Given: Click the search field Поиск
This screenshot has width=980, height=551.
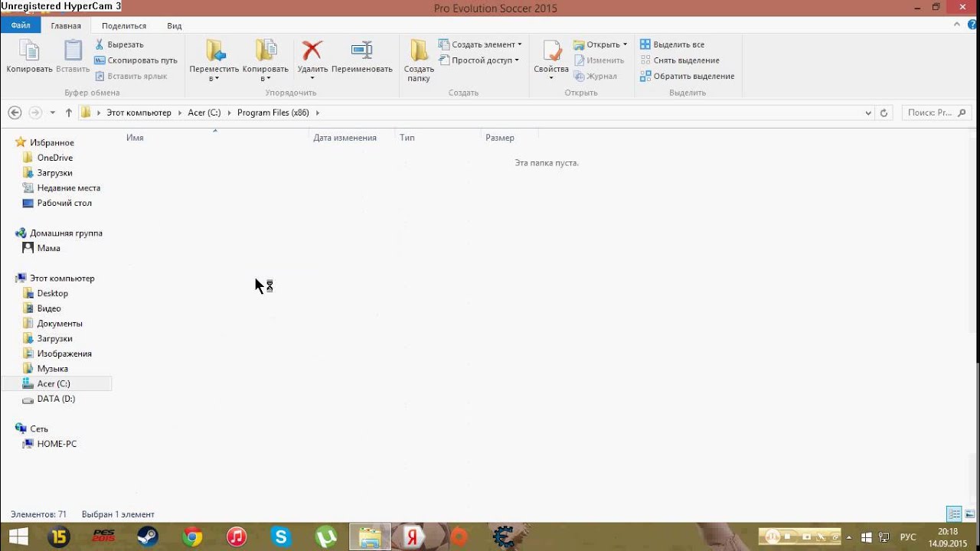Looking at the screenshot, I should click(936, 112).
